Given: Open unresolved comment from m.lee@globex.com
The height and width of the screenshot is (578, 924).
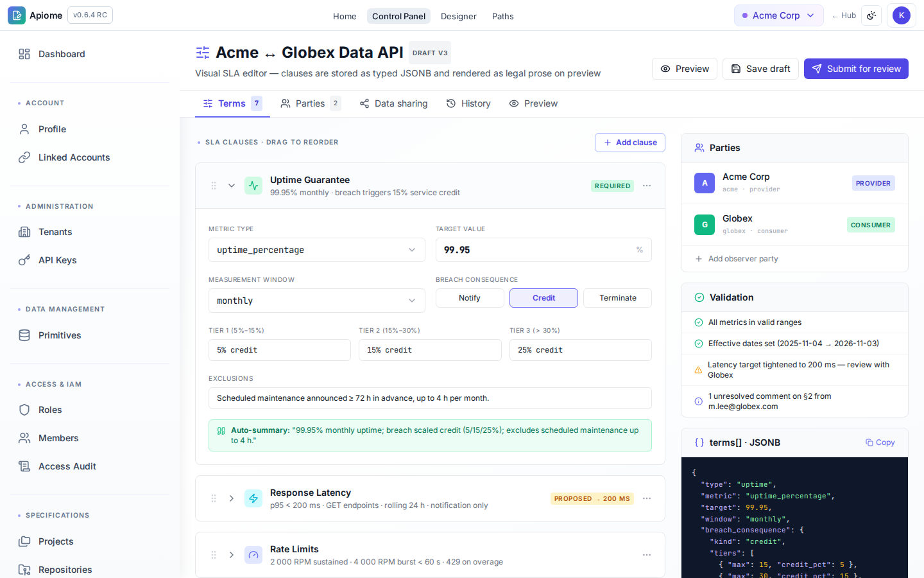Looking at the screenshot, I should tap(794, 401).
